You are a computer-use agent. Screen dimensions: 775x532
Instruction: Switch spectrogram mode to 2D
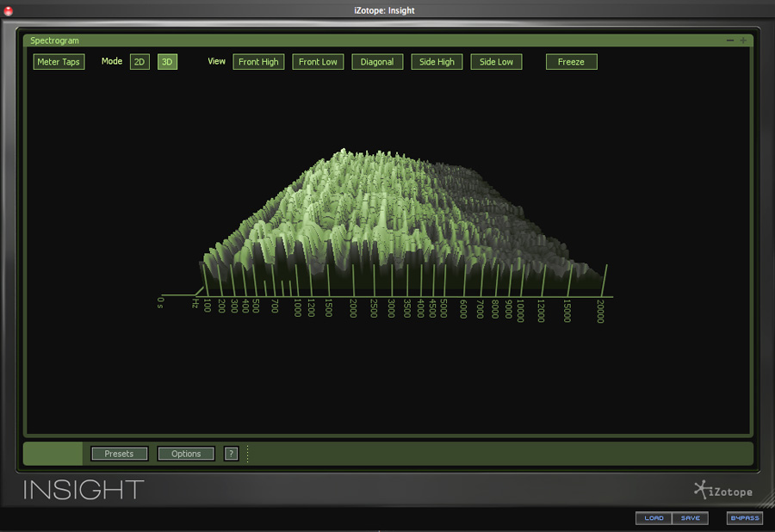[139, 62]
